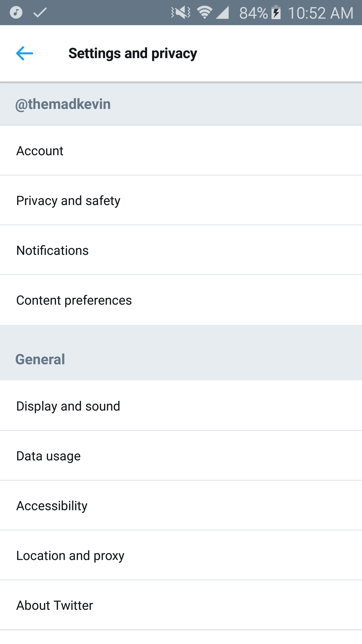Tap the blue back arrow
Screen dimensions: 362x644
click(x=24, y=53)
